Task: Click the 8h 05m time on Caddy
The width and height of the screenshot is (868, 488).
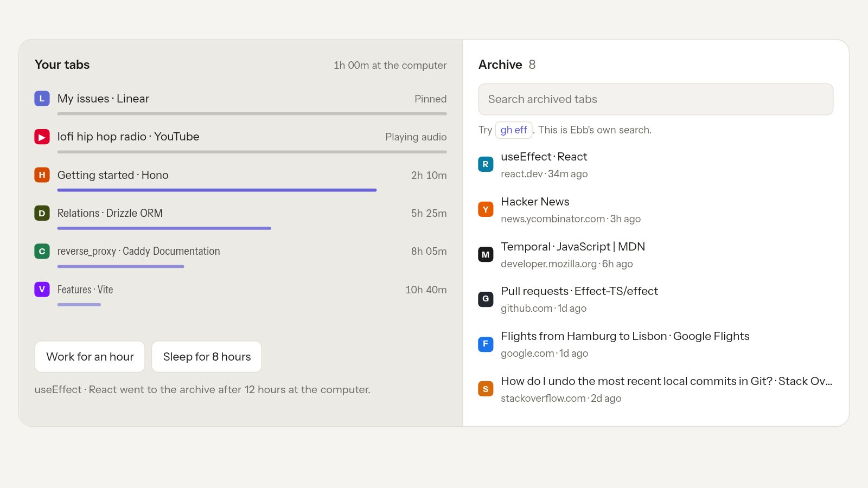Action: tap(429, 251)
